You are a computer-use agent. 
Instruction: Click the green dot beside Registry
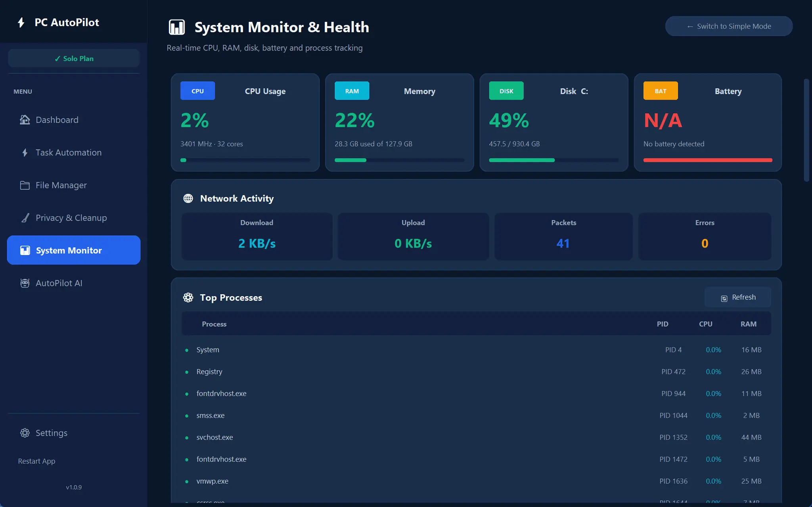[187, 372]
